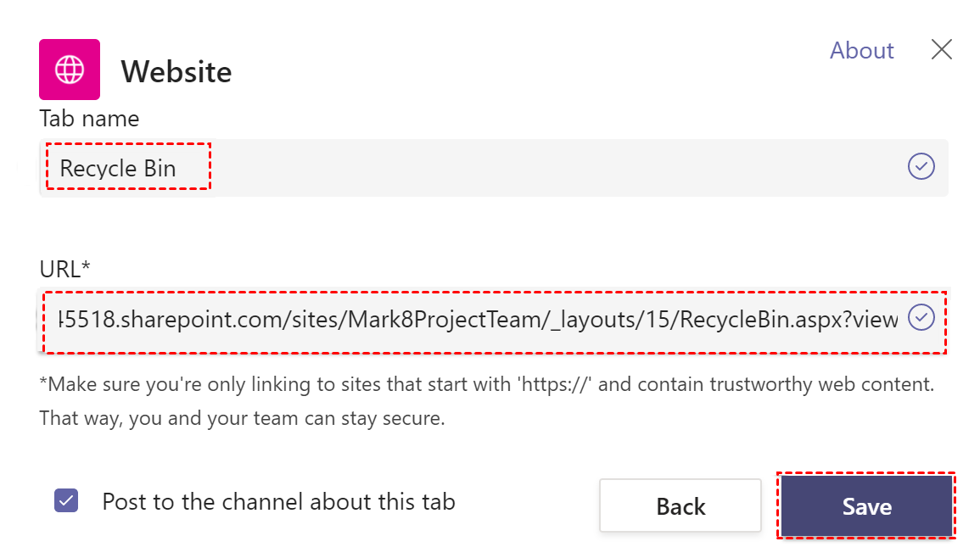Click the pink Website globe icon
The height and width of the screenshot is (547, 980).
click(70, 70)
